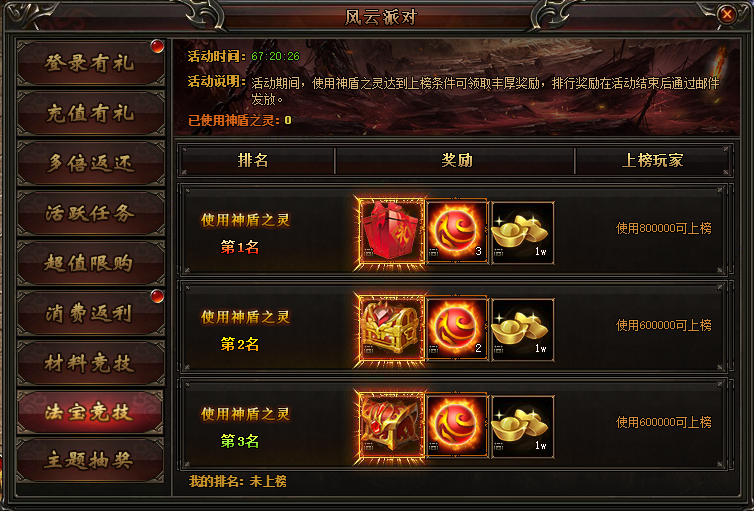Click the red gift bag reward for rank 1
The width and height of the screenshot is (754, 511).
(x=391, y=233)
